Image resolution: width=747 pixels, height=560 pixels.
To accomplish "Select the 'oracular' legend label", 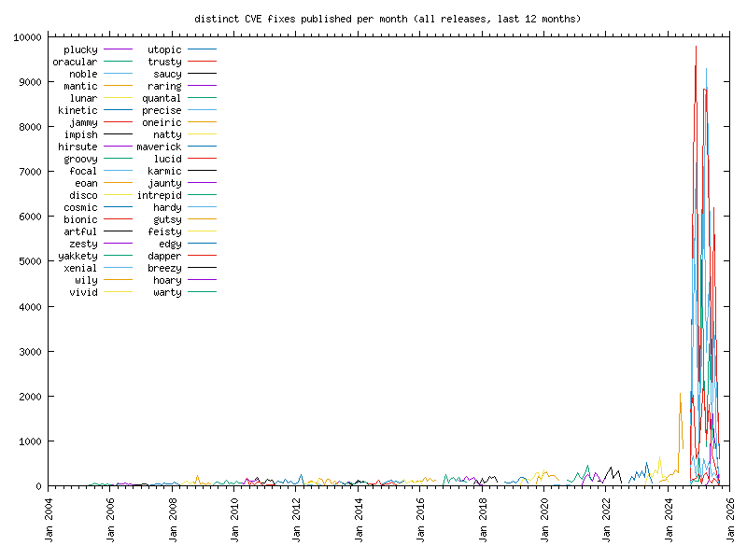I will [x=75, y=62].
